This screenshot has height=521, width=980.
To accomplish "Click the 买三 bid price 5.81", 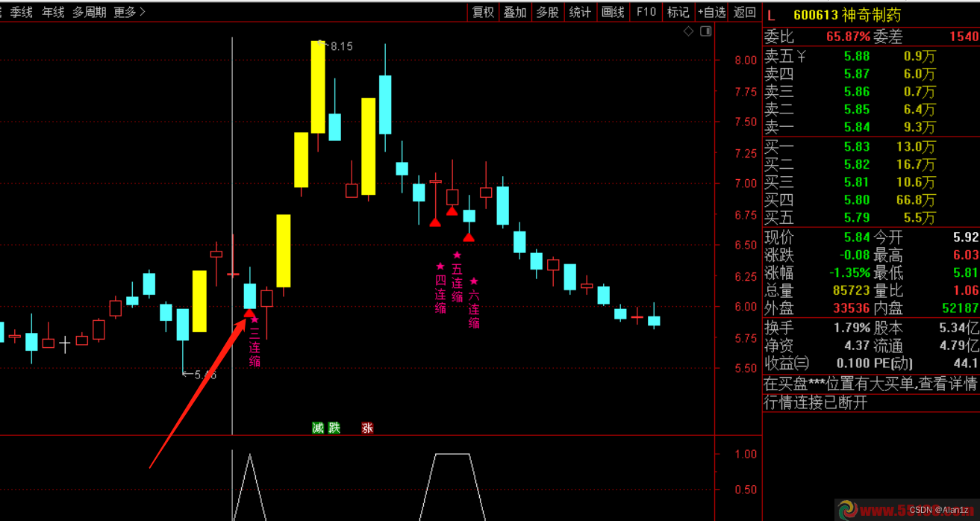I will (857, 182).
